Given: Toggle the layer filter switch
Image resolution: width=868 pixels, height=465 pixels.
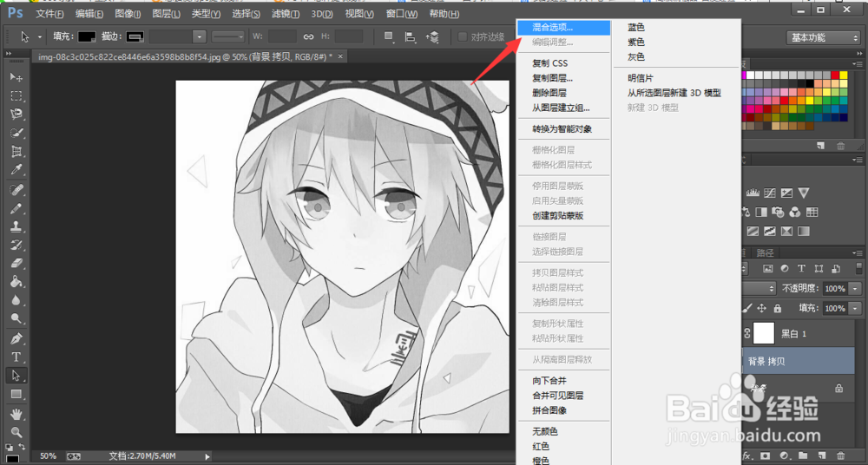Looking at the screenshot, I should 858,268.
